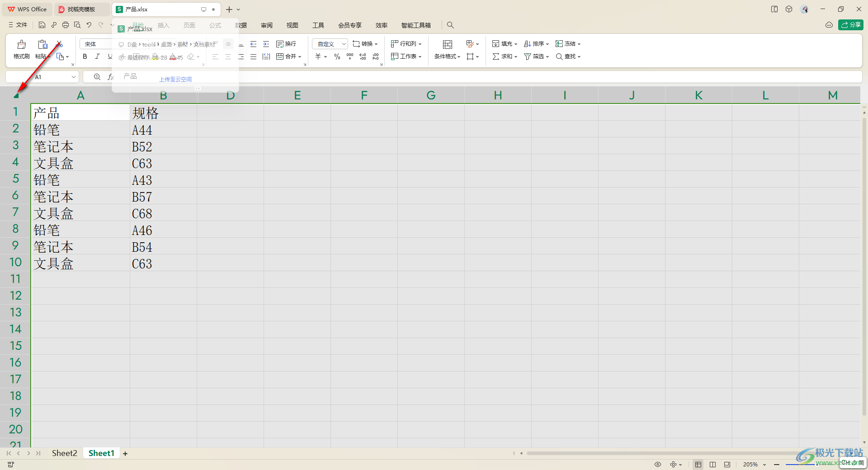The width and height of the screenshot is (868, 470).
Task: Toggle eye protection mode icon in status bar
Action: click(658, 465)
